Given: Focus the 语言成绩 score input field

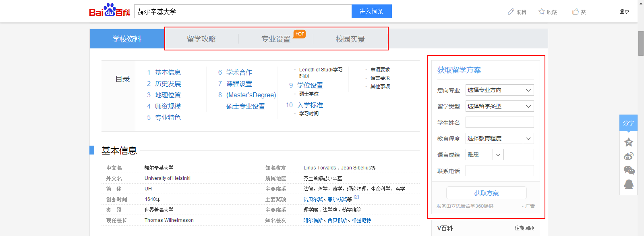Looking at the screenshot, I should 519,155.
